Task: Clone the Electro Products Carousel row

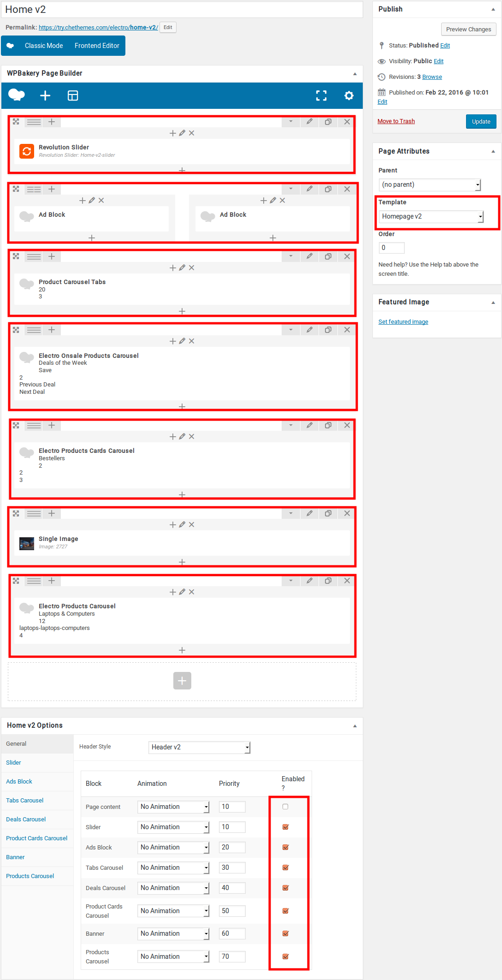Action: click(328, 581)
